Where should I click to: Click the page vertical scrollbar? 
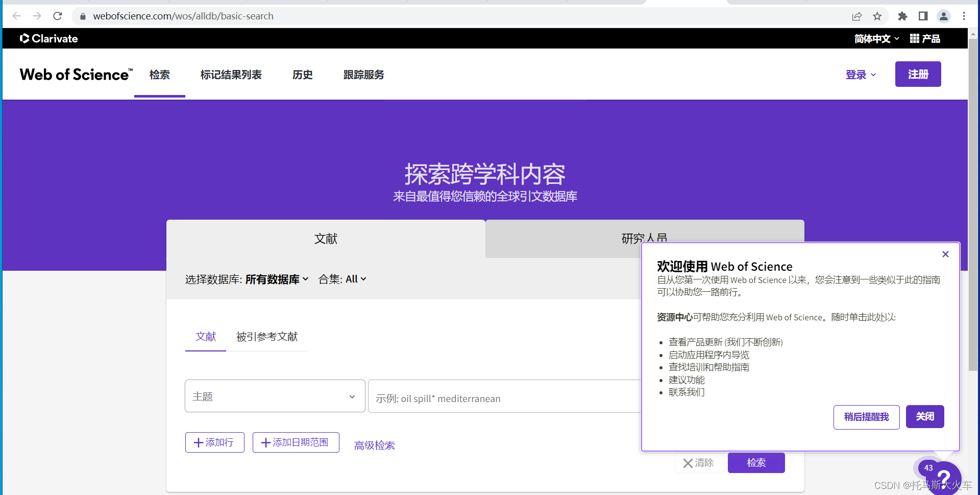(x=973, y=204)
